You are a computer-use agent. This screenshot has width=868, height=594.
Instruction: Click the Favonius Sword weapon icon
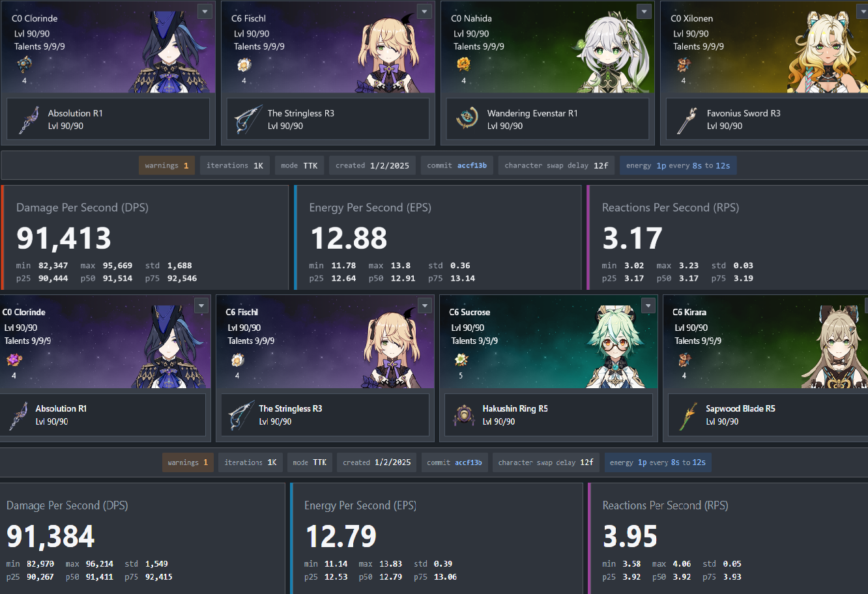click(x=686, y=119)
